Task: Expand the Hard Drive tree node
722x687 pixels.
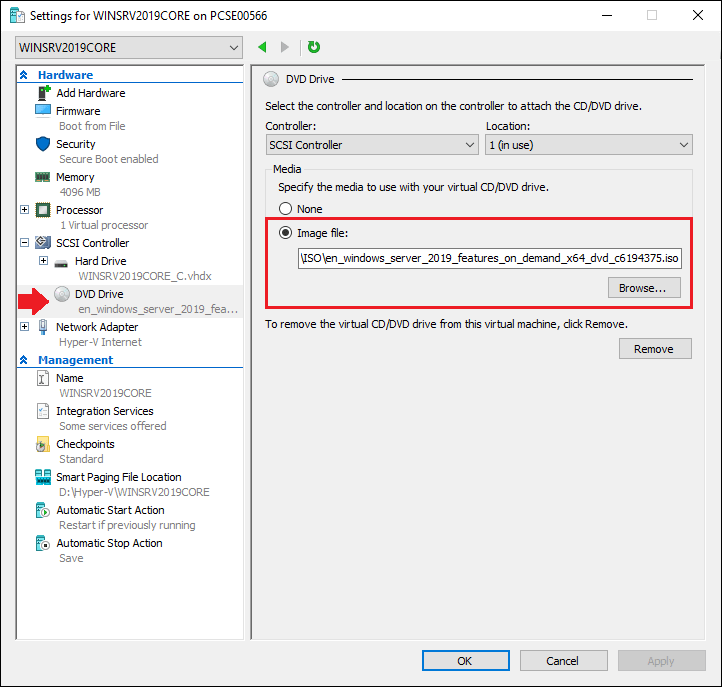Action: tap(43, 261)
